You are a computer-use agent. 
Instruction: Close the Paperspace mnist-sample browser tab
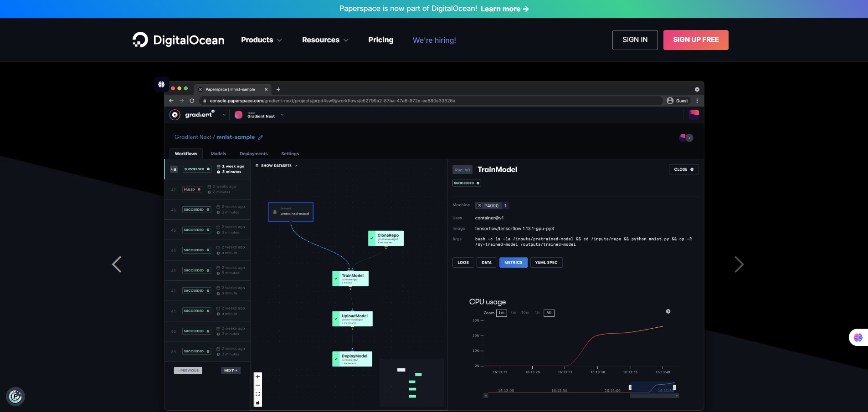pos(266,89)
